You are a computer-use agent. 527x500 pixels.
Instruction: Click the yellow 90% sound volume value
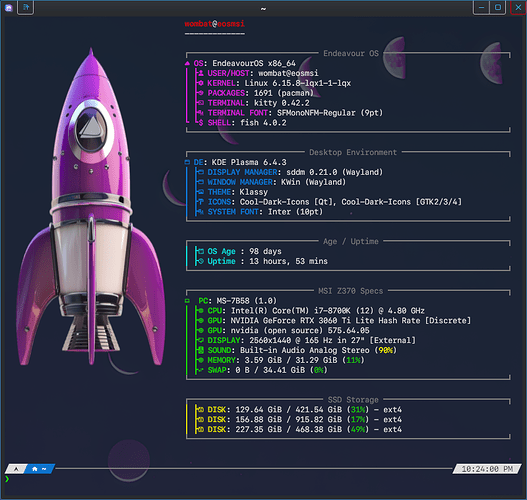click(x=386, y=350)
